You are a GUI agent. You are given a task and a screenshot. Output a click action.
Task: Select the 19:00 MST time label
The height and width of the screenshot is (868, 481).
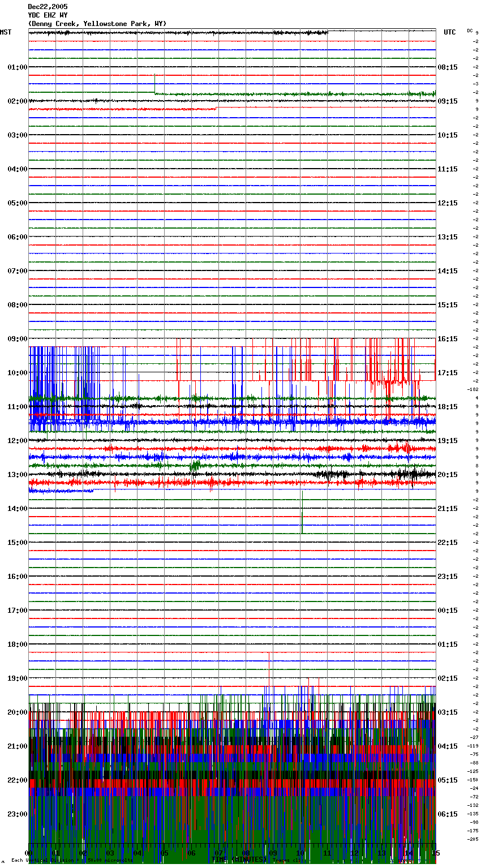[18, 678]
